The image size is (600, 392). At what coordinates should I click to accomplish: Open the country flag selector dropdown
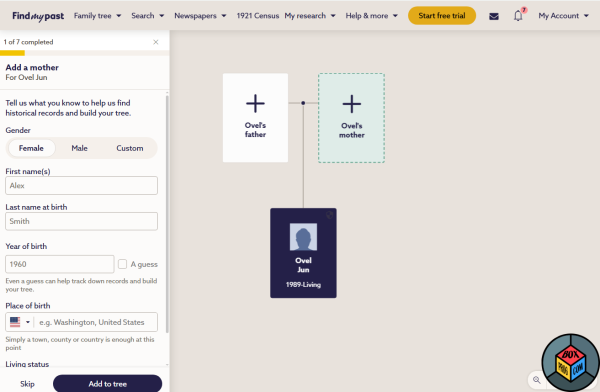[20, 322]
